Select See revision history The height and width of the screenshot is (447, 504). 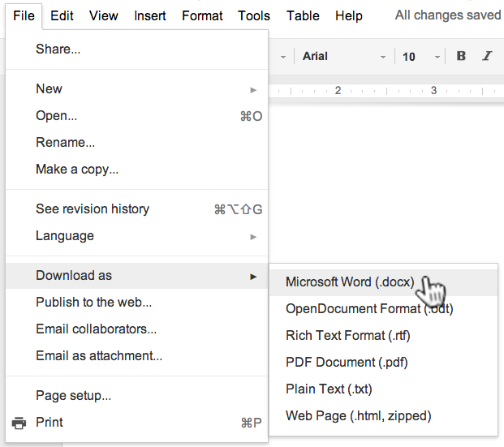[x=93, y=209]
